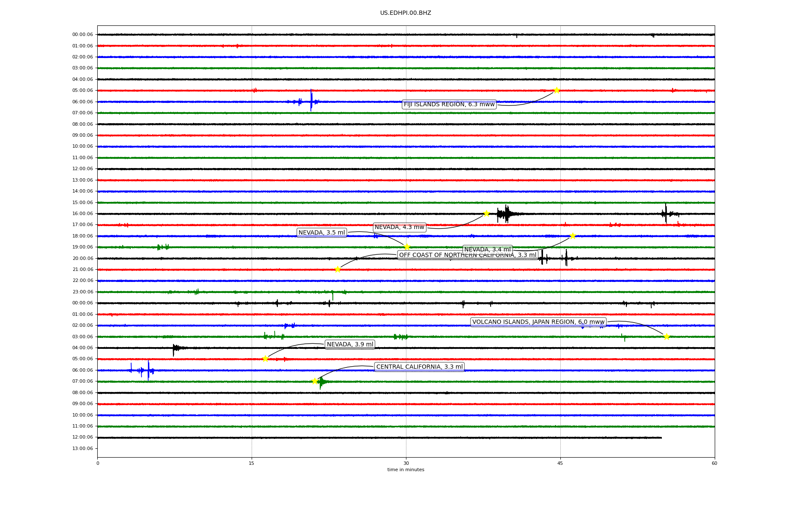Click the Nevada 3.4 ml star marker
Image resolution: width=812 pixels, height=508 pixels.
point(573,236)
